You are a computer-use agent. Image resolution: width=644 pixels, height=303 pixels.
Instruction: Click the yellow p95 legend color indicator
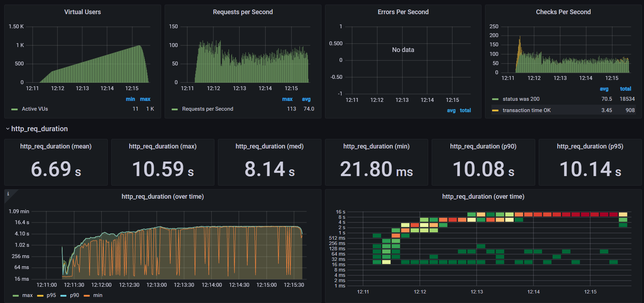[40, 296]
